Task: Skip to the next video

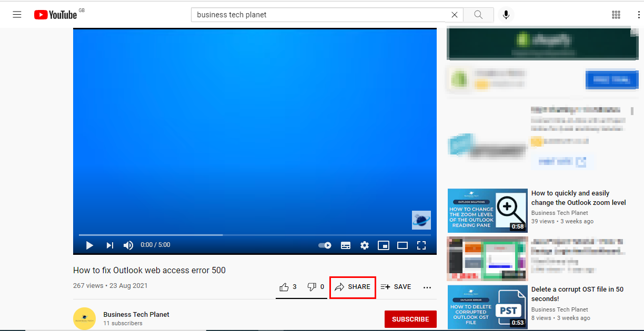Action: 109,245
